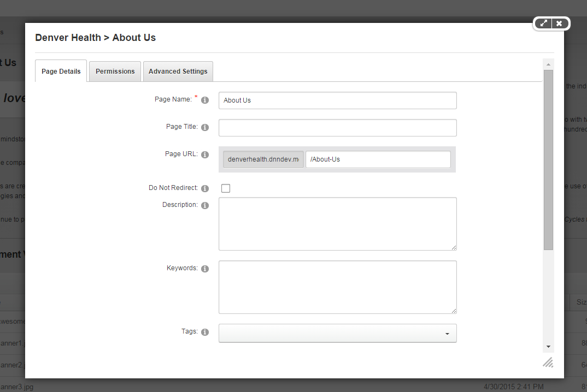Screen dimensions: 587x392
Task: Focus the empty Page Title field
Action: point(338,128)
